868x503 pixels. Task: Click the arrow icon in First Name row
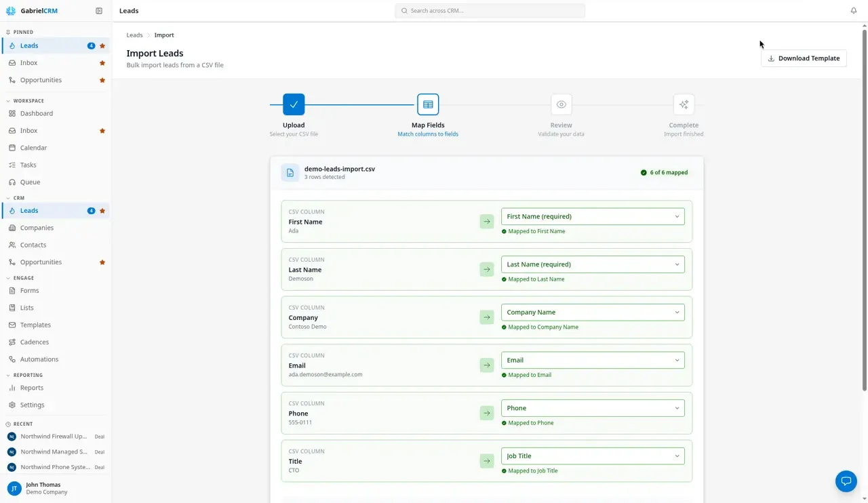(x=487, y=221)
